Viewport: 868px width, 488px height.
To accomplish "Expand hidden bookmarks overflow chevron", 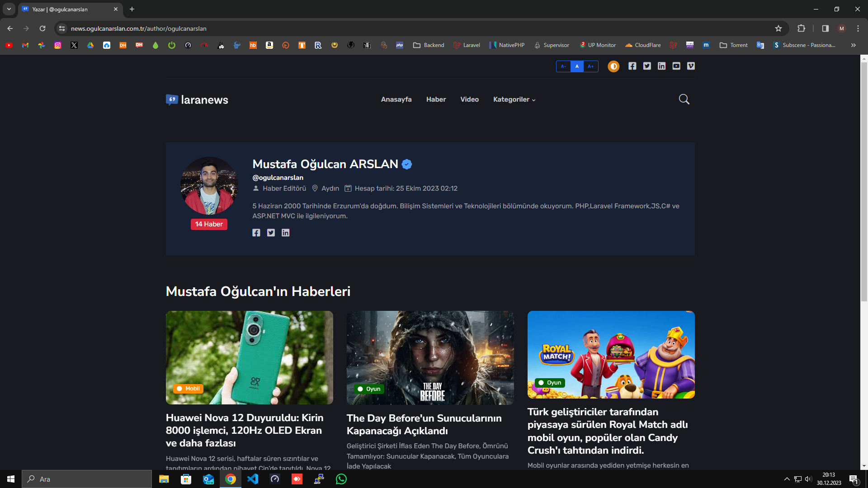I will [x=853, y=45].
